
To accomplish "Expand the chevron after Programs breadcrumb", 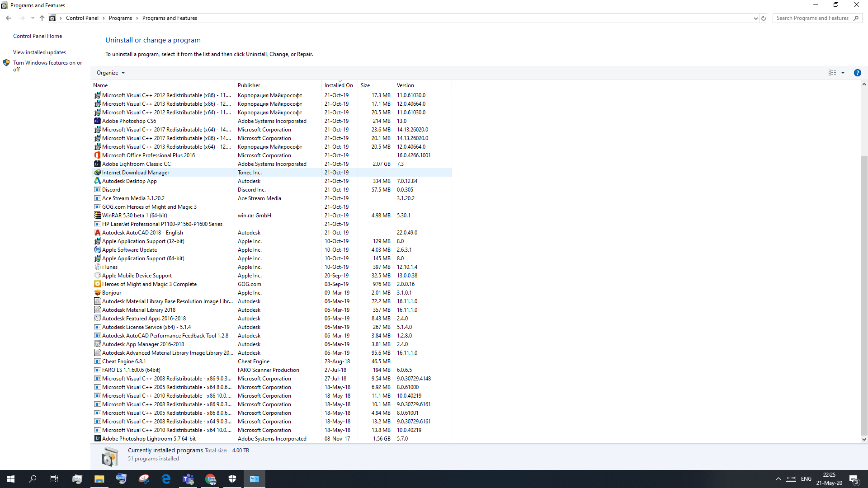I will 137,18.
